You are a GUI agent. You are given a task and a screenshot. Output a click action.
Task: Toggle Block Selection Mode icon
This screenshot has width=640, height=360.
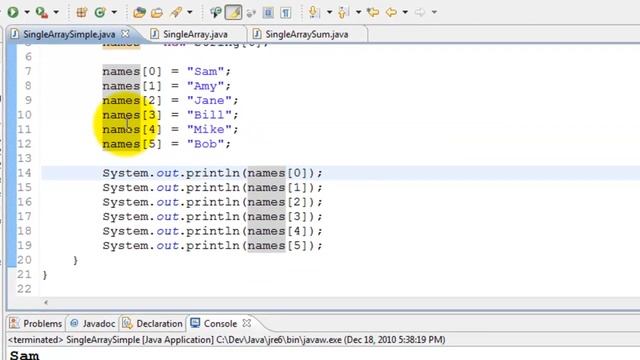268,12
